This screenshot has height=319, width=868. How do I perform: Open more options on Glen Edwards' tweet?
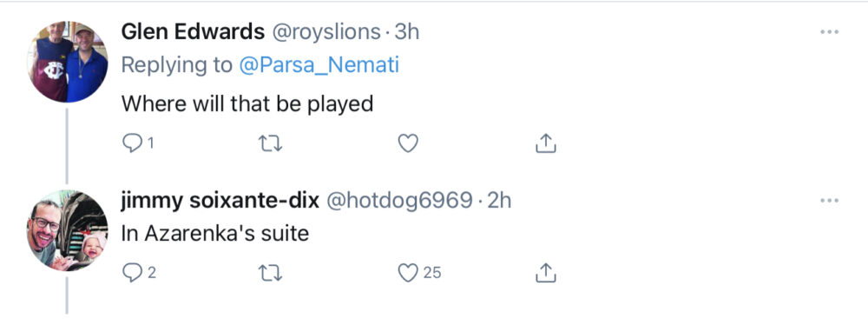point(829,31)
